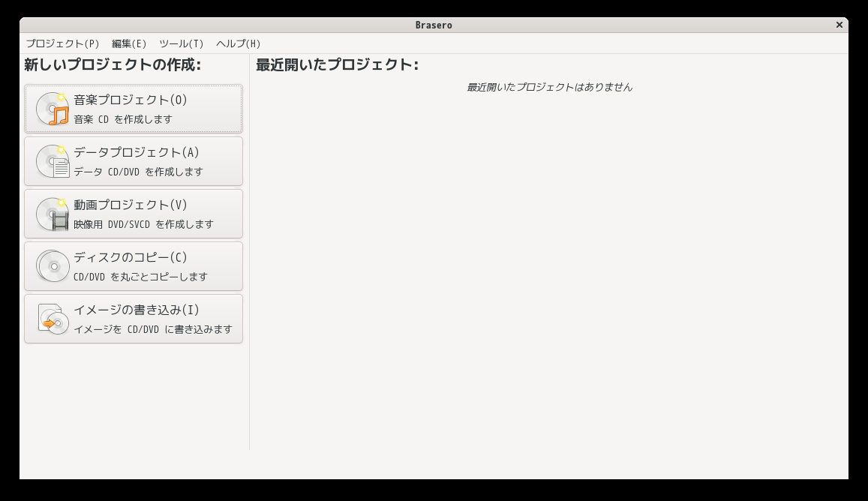This screenshot has width=868, height=501.
Task: Choose 動画プロジェクト(V) button
Action: point(134,214)
